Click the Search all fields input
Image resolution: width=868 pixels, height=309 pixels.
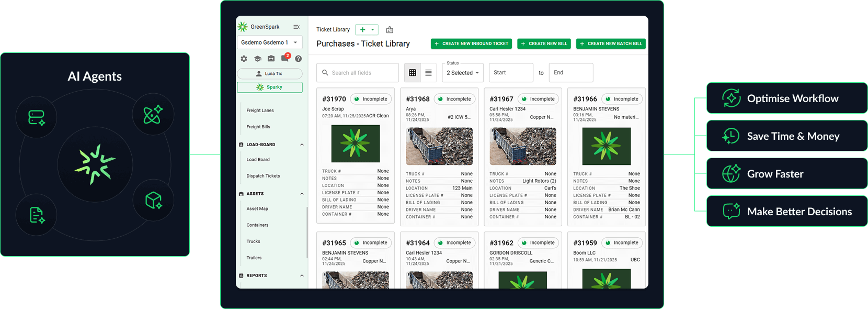pos(361,73)
